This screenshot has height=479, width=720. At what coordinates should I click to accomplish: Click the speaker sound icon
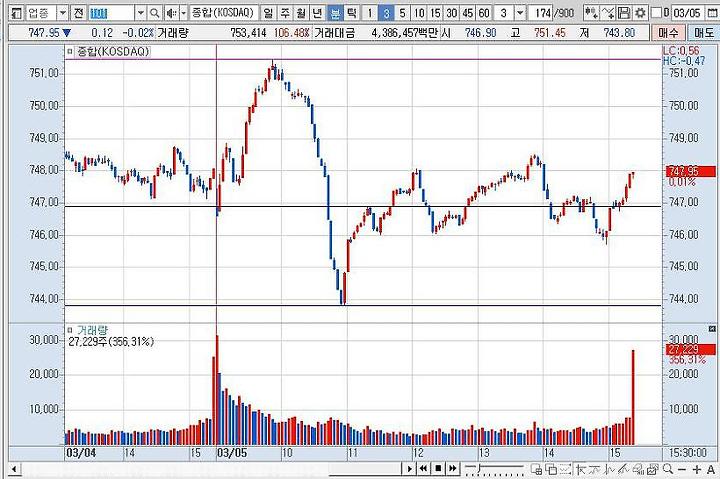pos(171,13)
